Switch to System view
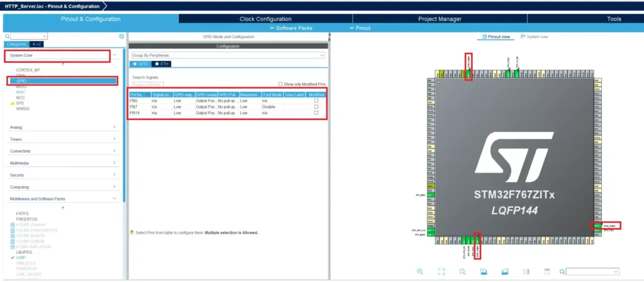644x282 pixels. click(535, 36)
